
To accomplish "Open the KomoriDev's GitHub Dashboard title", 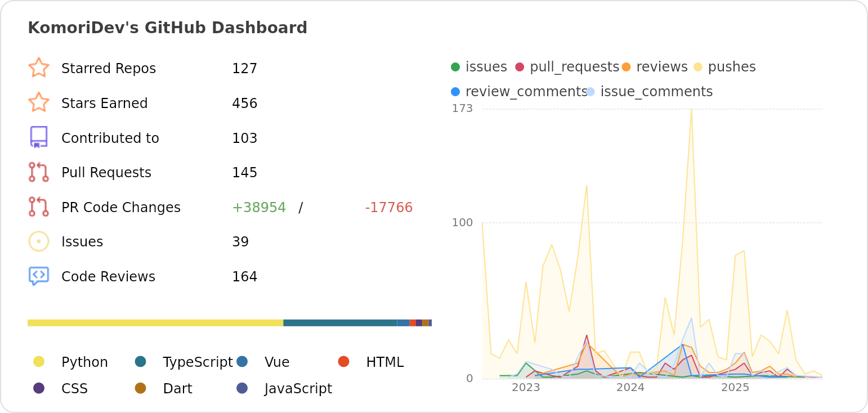I will click(x=168, y=27).
